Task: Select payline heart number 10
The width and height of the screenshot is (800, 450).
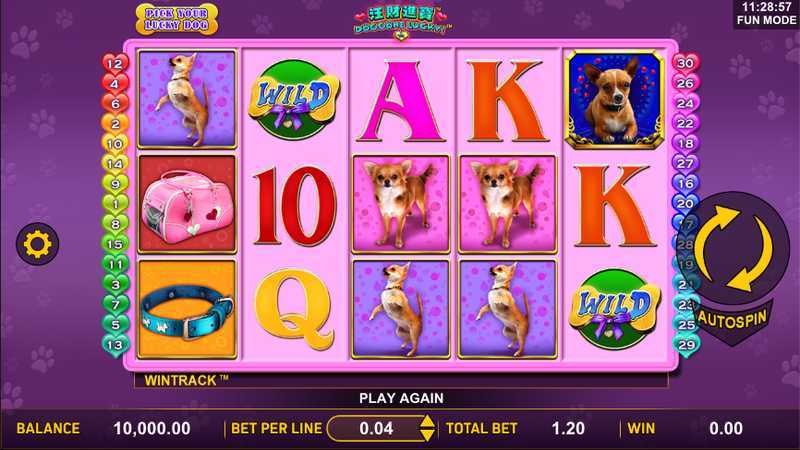Action: (115, 144)
